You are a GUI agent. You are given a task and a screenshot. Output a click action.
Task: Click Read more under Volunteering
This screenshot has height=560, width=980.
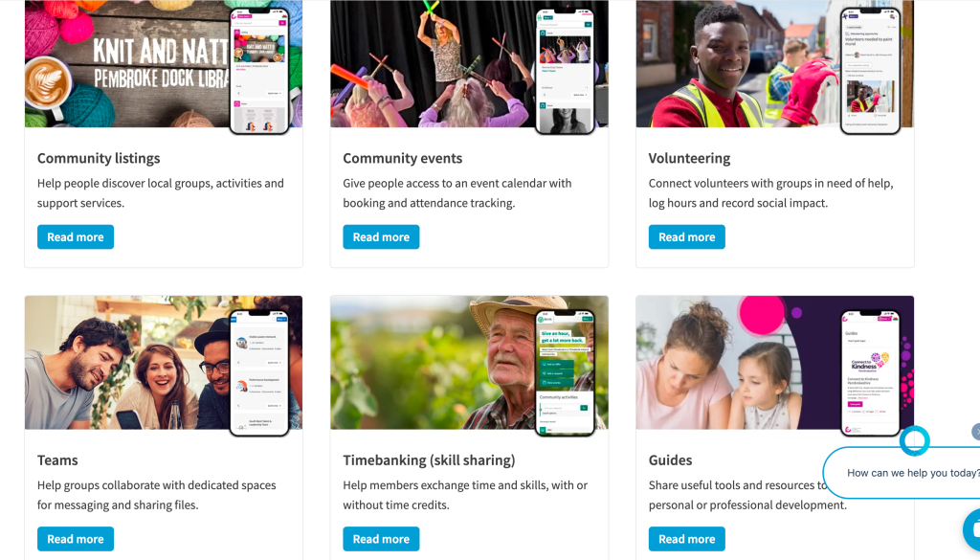(687, 236)
